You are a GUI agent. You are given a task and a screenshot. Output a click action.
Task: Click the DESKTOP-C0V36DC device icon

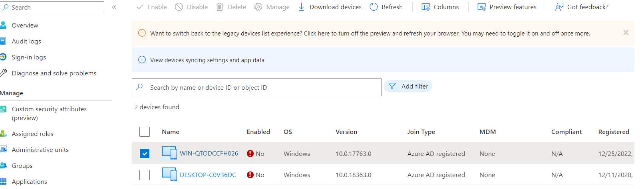pos(169,174)
